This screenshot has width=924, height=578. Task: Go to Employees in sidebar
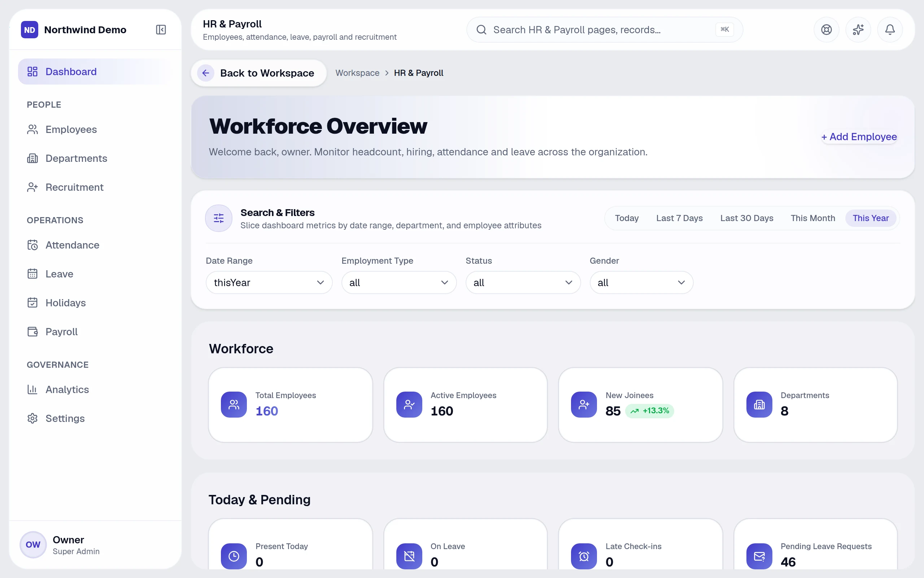pyautogui.click(x=95, y=129)
